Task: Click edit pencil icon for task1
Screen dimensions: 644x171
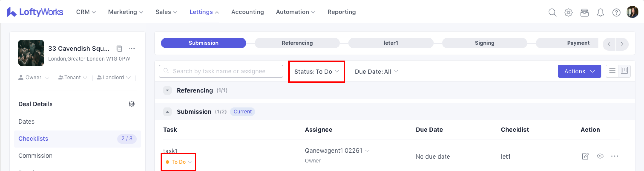Action: tap(585, 156)
